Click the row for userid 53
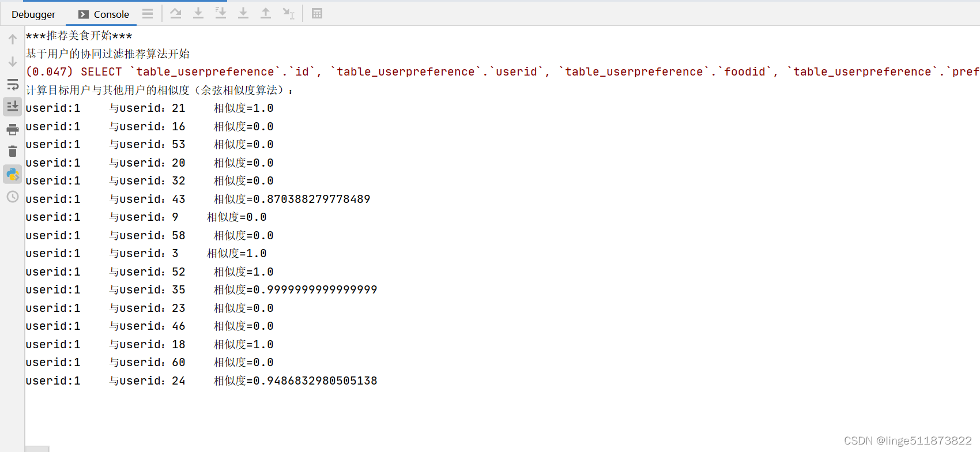 149,145
